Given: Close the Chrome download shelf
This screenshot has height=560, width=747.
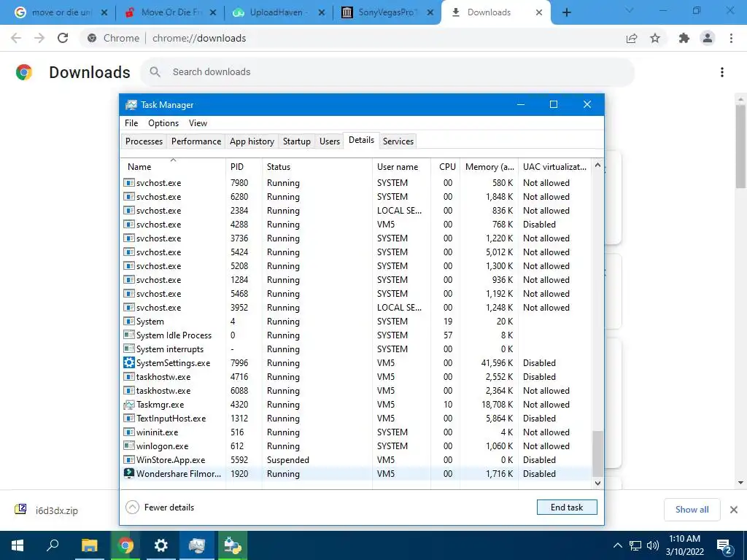Looking at the screenshot, I should (734, 510).
